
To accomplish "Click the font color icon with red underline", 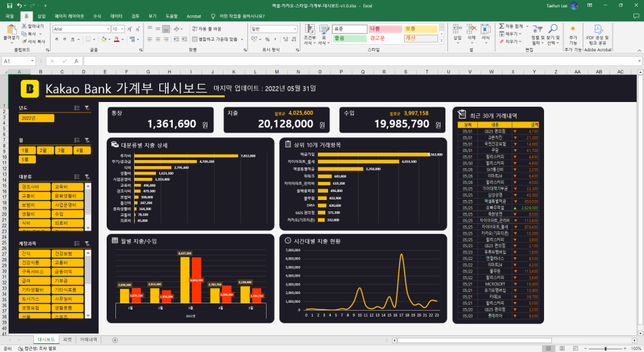I will pyautogui.click(x=117, y=39).
